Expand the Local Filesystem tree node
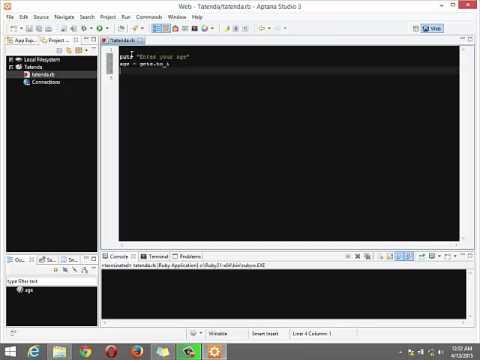The height and width of the screenshot is (360, 480). (11, 60)
